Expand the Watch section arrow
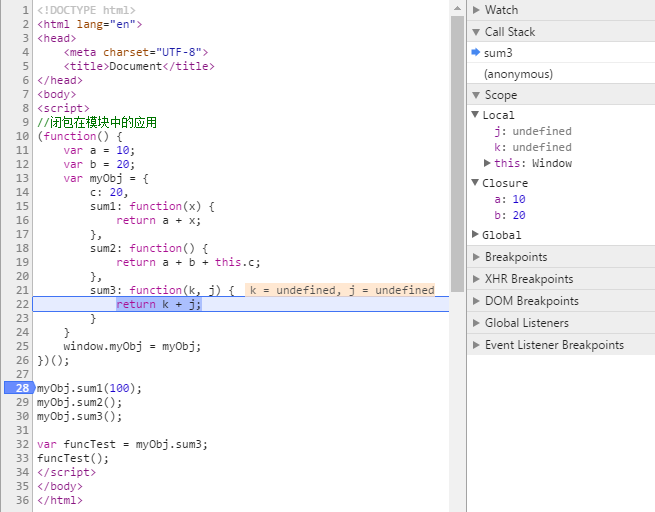655x512 pixels. click(476, 10)
